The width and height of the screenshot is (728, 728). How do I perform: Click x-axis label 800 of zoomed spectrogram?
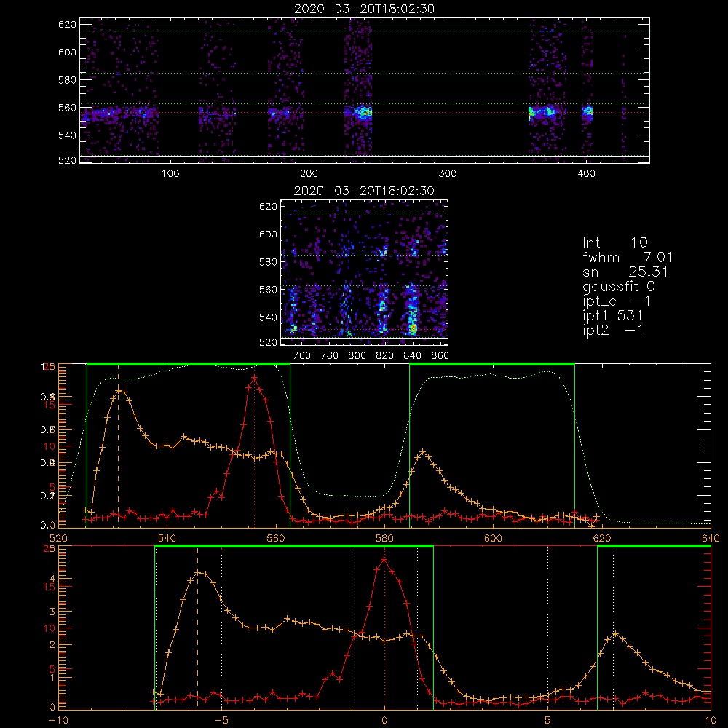(357, 356)
